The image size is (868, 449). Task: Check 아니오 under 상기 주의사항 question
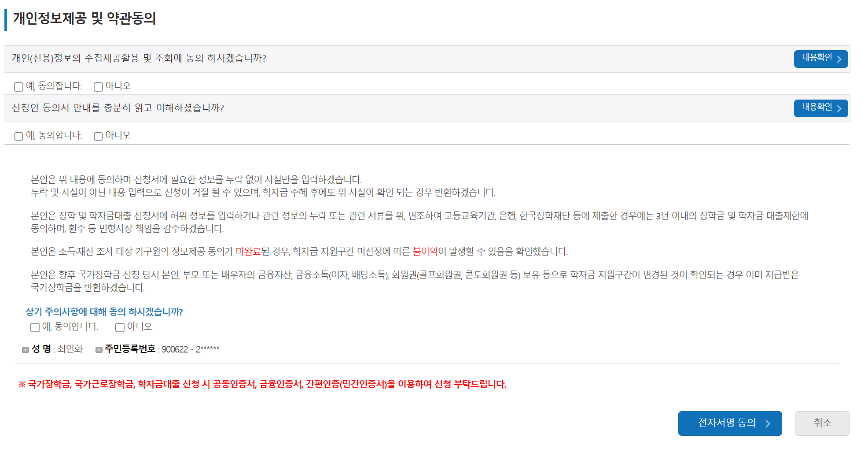(119, 327)
